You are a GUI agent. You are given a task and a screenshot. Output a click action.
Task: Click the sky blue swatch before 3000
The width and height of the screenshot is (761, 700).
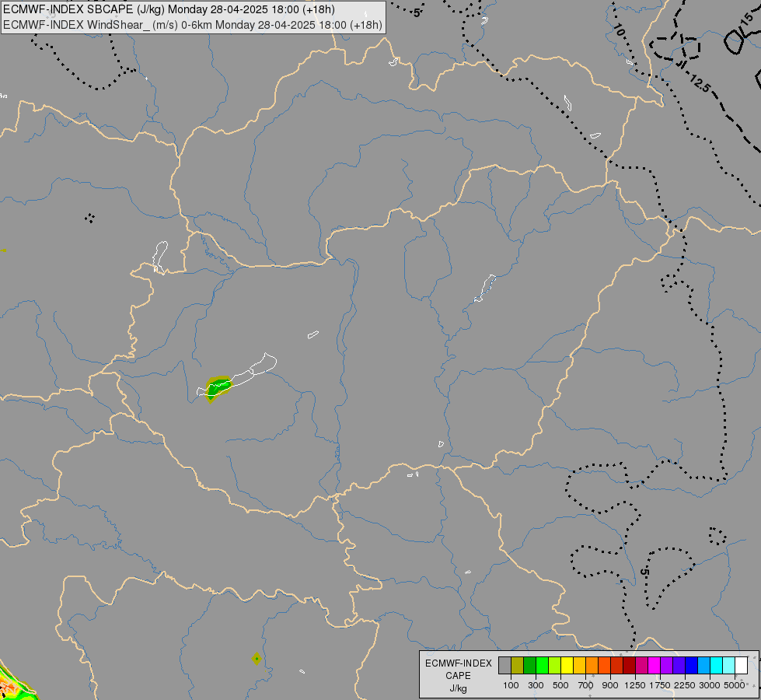703,665
